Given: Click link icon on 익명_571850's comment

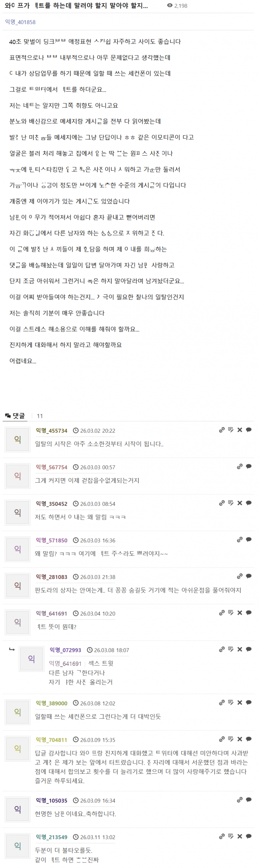Looking at the screenshot, I should (x=240, y=539).
